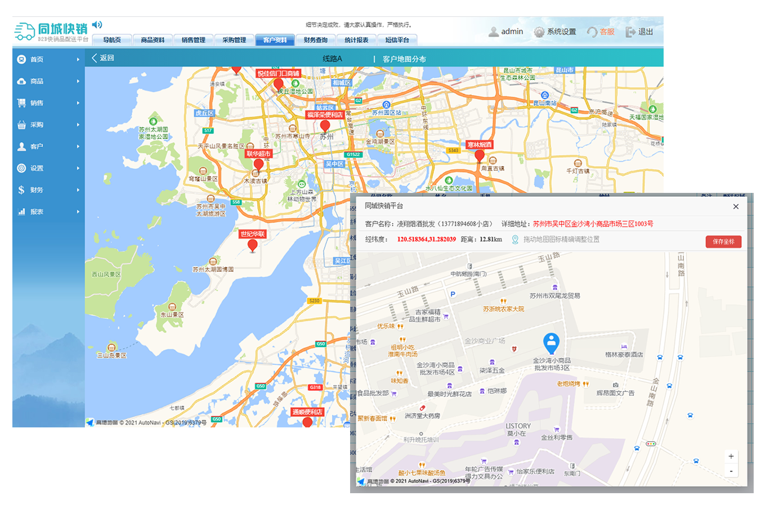This screenshot has height=532, width=770.
Task: Select the 采购管理 tab
Action: (234, 40)
